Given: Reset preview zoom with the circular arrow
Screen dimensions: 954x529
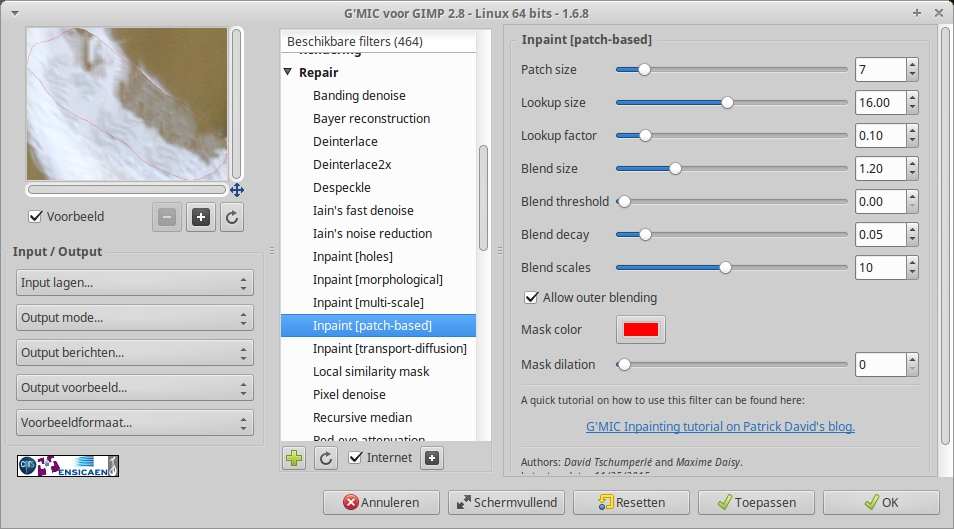Looking at the screenshot, I should click(232, 217).
